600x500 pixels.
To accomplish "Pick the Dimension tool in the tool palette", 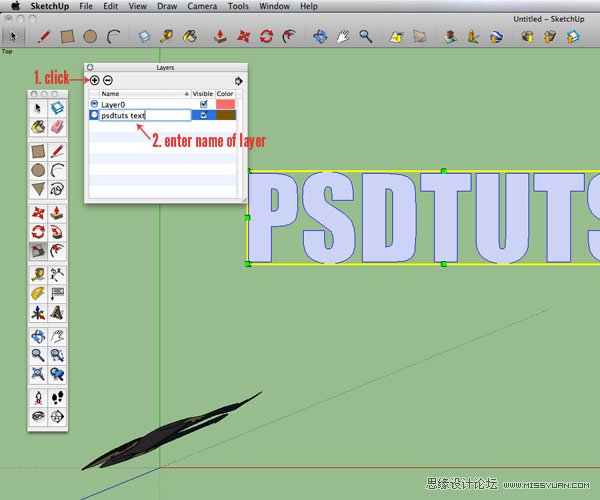I will (57, 274).
